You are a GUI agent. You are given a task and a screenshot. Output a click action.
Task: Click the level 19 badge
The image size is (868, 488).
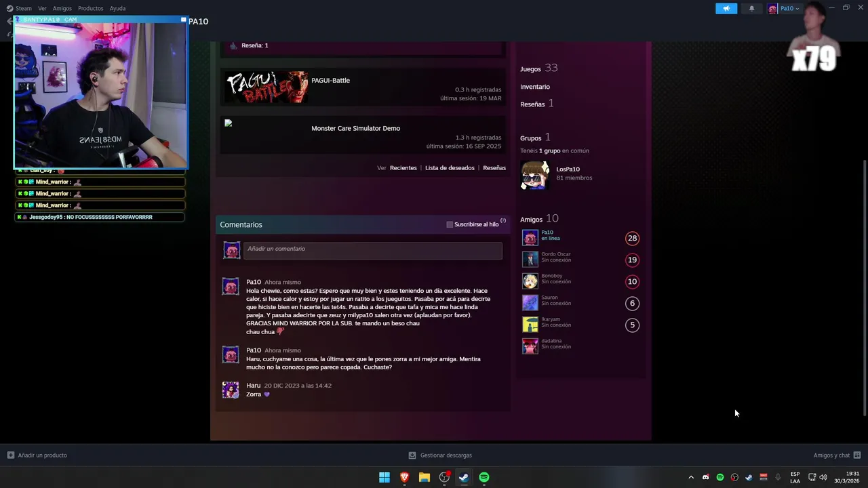tap(632, 260)
